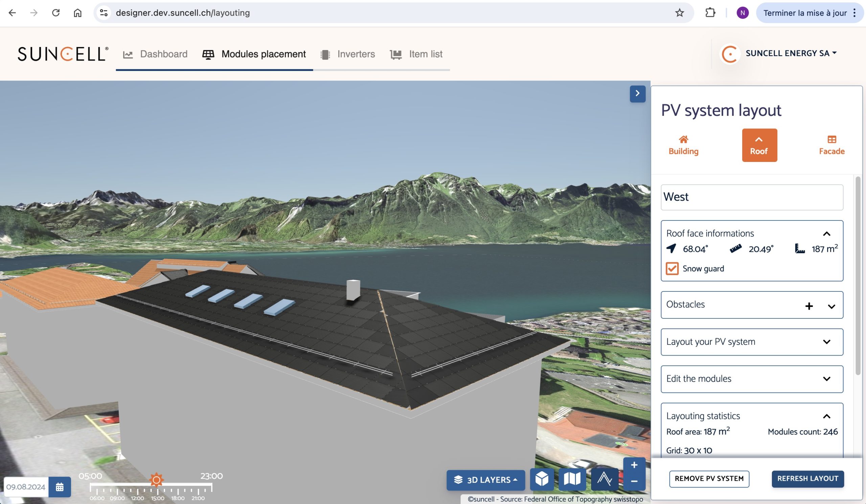The width and height of the screenshot is (866, 504).
Task: Collapse the Roof face informations section
Action: [x=826, y=234]
